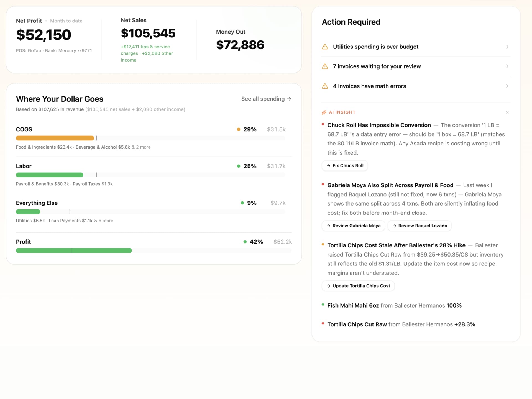The width and height of the screenshot is (532, 399).
Task: Click the arrow icon on See all spending
Action: click(289, 99)
